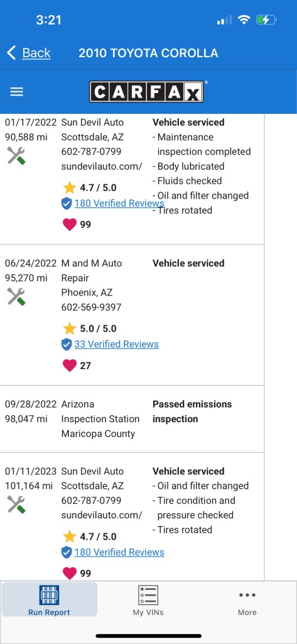
Task: Tap wrench icon for 01/11/2023 service
Action: click(16, 504)
